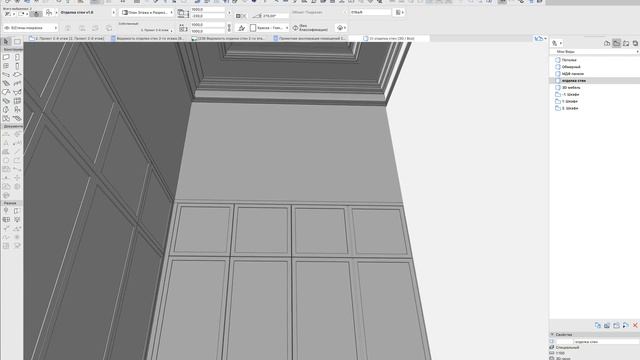The width and height of the screenshot is (640, 360).
Task: Activate the Beam tool
Action: pyautogui.click(x=6, y=75)
